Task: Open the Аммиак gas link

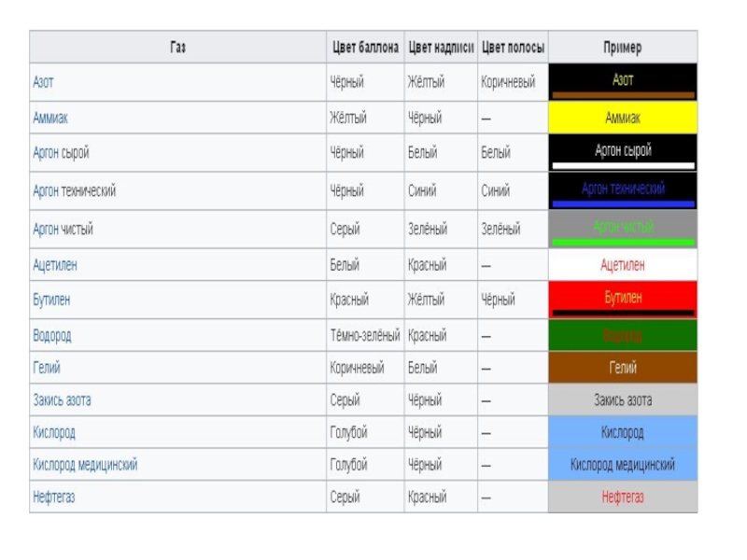Action: point(50,119)
